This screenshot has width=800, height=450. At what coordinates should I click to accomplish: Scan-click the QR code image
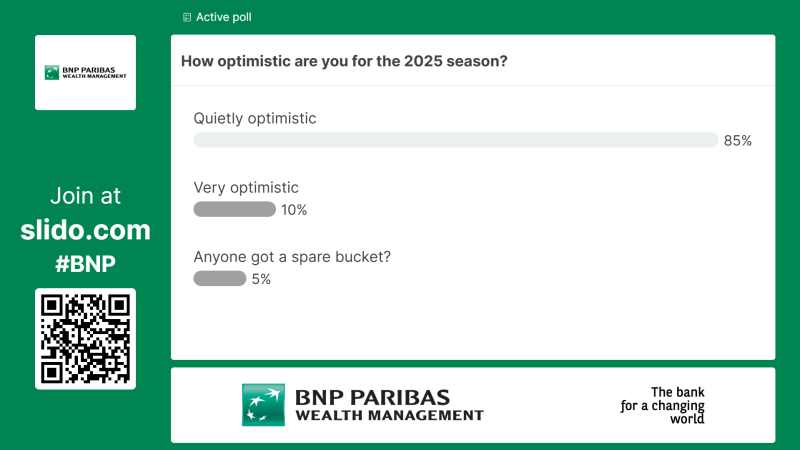click(x=85, y=339)
